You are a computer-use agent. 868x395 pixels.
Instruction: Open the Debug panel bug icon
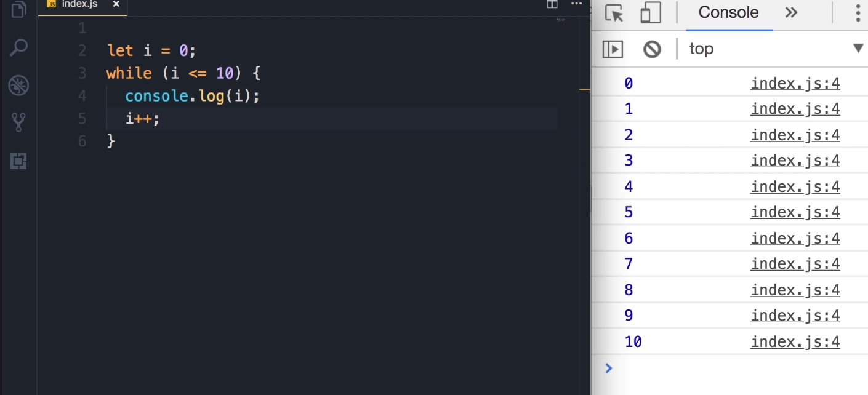18,85
